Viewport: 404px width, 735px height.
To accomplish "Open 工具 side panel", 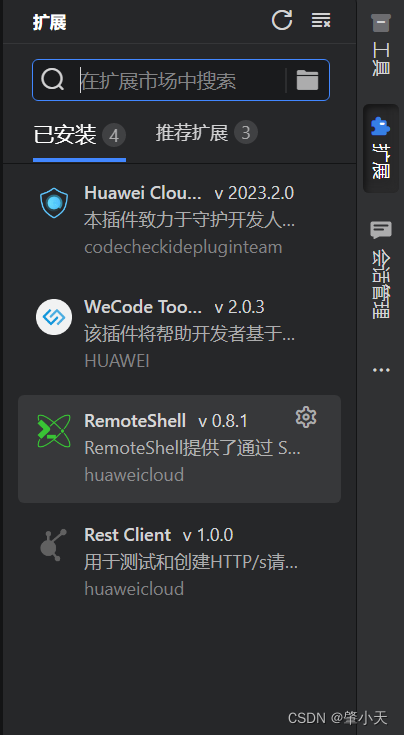I will click(x=381, y=45).
